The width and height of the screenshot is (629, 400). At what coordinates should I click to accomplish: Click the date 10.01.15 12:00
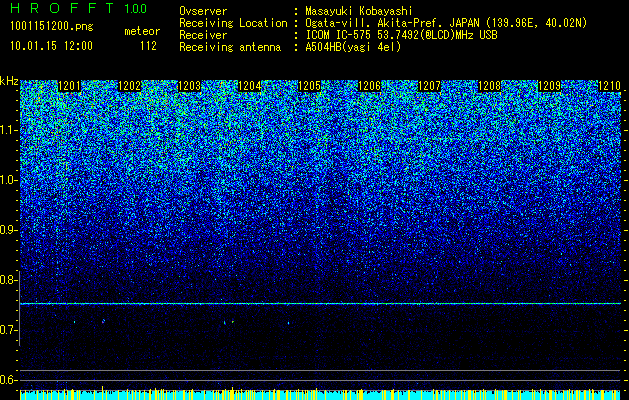pyautogui.click(x=51, y=46)
